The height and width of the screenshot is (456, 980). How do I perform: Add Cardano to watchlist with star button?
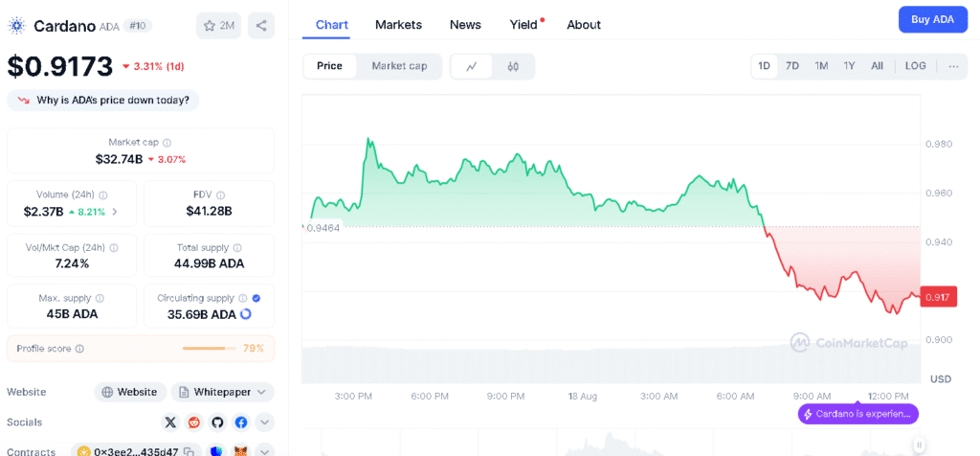218,26
